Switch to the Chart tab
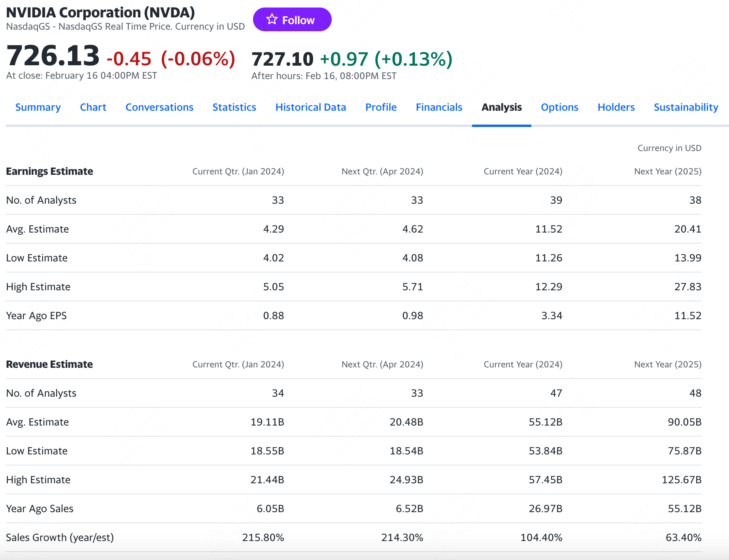729x560 pixels. pyautogui.click(x=93, y=107)
